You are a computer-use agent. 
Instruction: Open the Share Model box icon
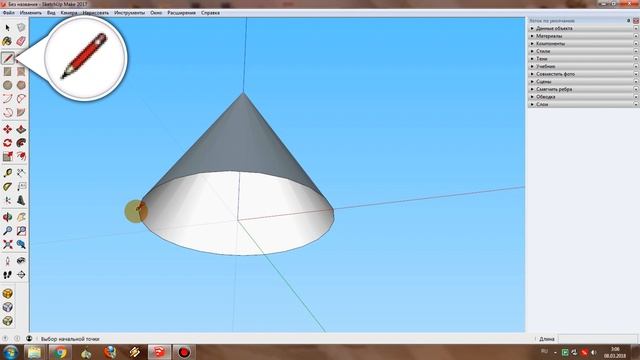click(x=7, y=307)
